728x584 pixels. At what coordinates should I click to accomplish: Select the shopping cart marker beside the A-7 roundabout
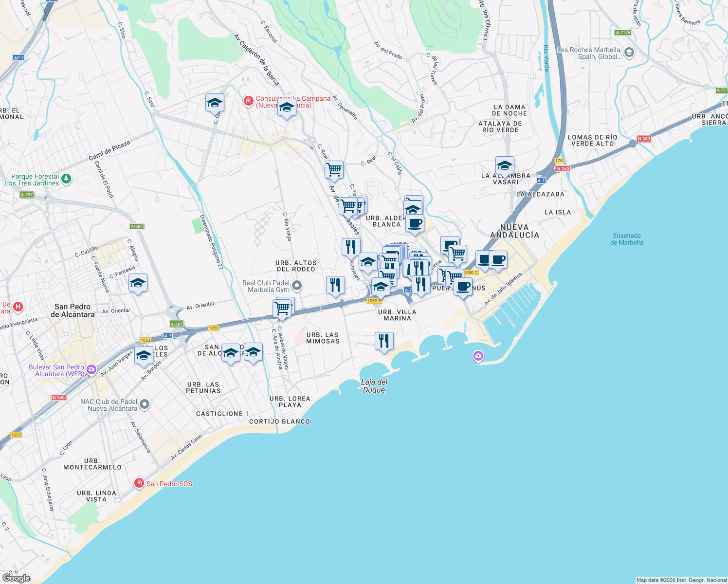click(282, 308)
